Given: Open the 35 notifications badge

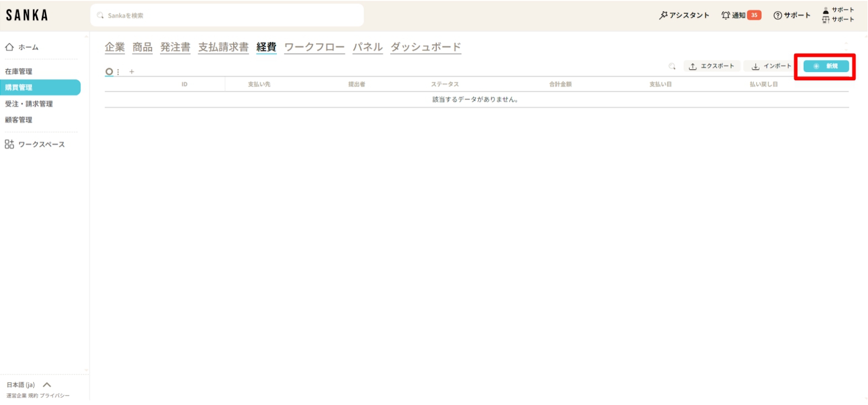Looking at the screenshot, I should pyautogui.click(x=754, y=15).
